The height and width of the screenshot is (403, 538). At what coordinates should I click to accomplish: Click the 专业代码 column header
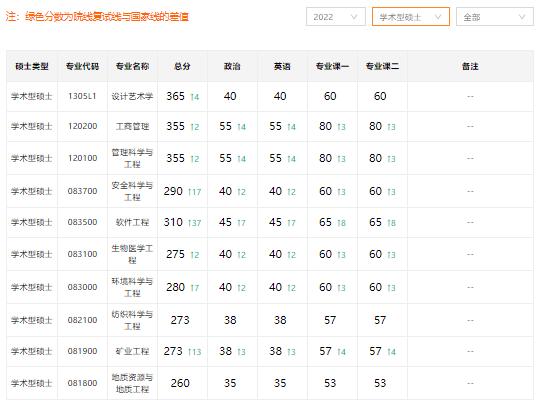click(x=82, y=66)
